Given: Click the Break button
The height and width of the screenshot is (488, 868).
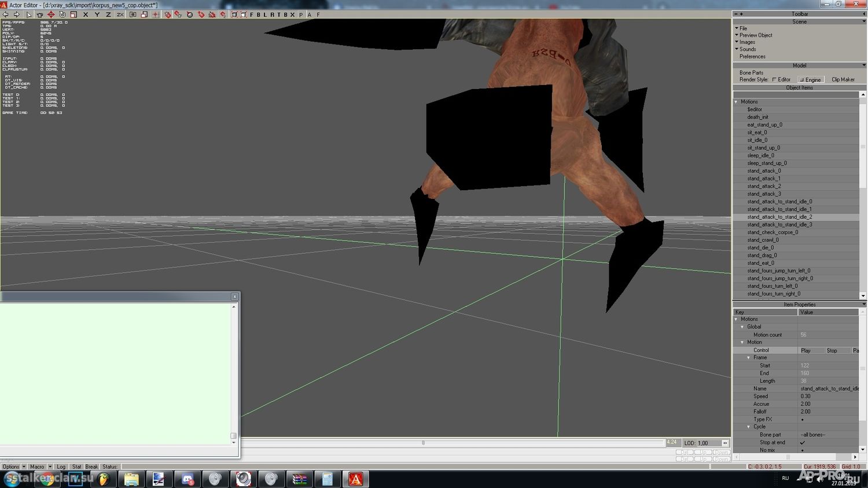Looking at the screenshot, I should (x=92, y=467).
